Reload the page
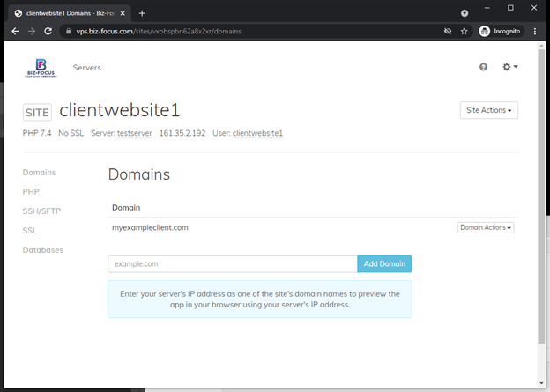The width and height of the screenshot is (550, 392). point(48,31)
